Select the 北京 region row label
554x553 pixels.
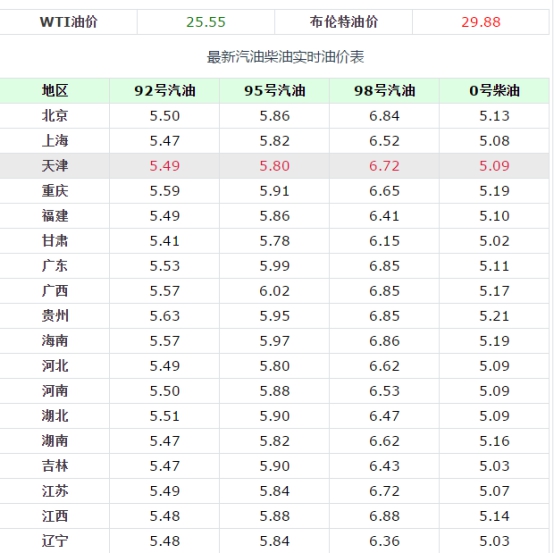tap(54, 116)
